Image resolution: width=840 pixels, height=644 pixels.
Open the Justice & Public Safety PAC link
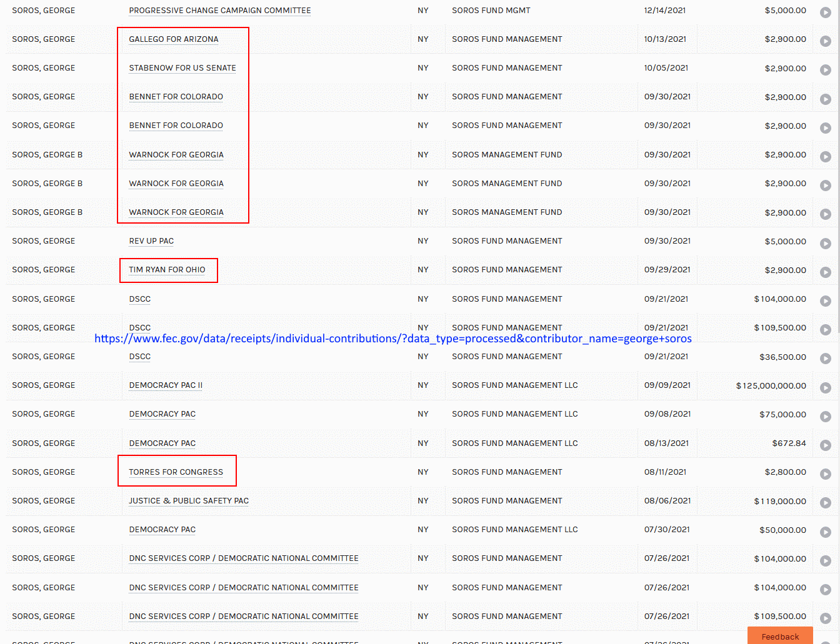(189, 501)
